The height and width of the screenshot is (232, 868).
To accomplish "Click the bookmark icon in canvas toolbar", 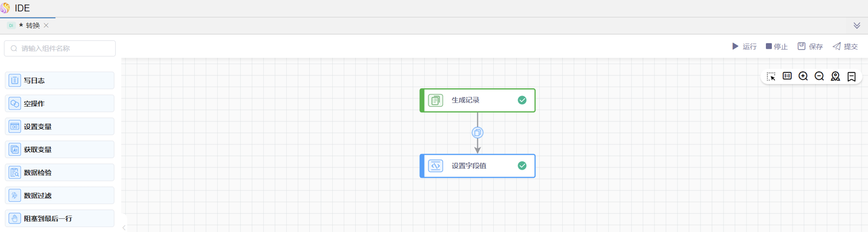I will [851, 77].
